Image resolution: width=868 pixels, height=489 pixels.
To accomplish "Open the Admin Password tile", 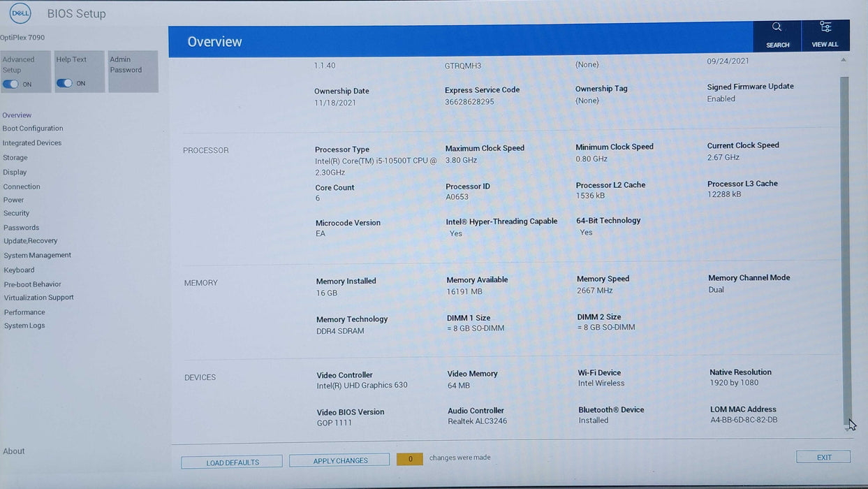I will pyautogui.click(x=133, y=71).
